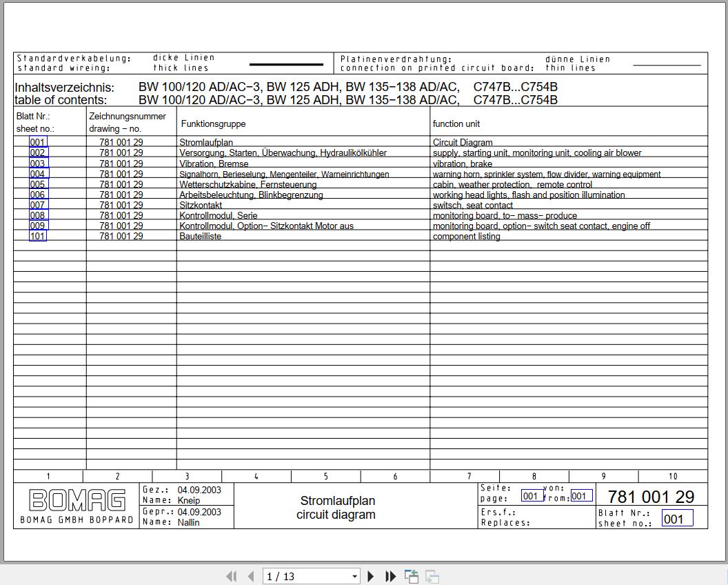
Task: Open the page number dropdown arrow
Action: point(354,576)
